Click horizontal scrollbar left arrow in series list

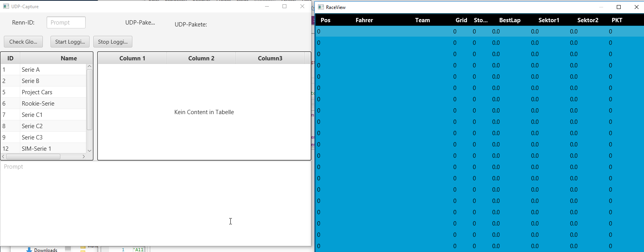pyautogui.click(x=4, y=157)
